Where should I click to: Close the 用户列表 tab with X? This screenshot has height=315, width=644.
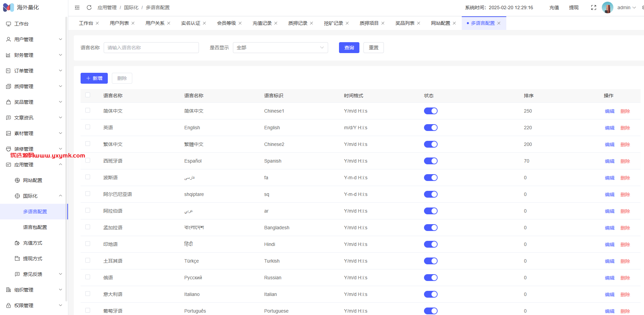pyautogui.click(x=133, y=23)
